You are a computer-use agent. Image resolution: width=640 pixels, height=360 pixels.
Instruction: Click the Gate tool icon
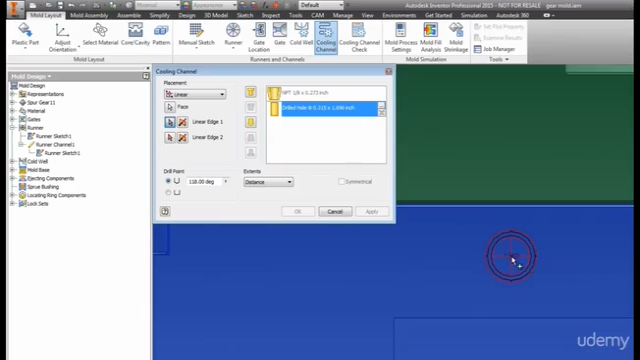280,30
